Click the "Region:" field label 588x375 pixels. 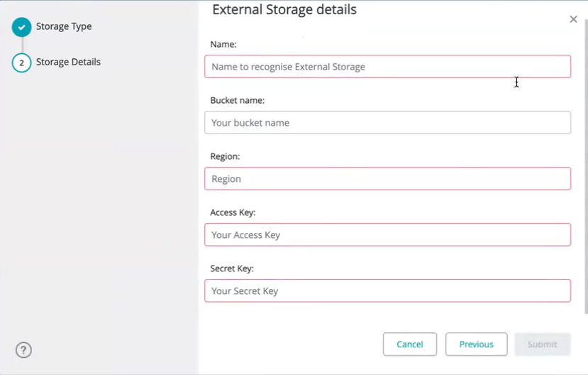tap(226, 156)
